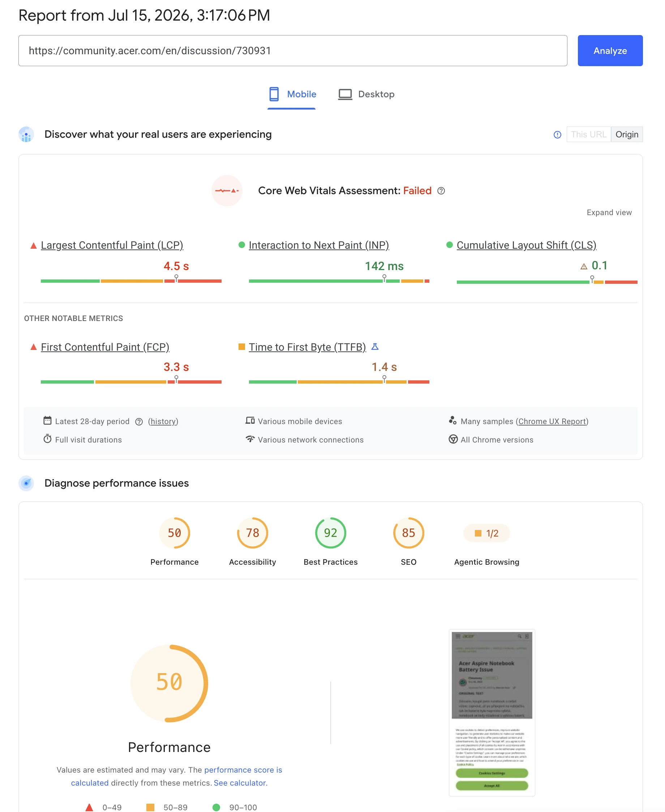Click the mobile phone icon
The image size is (665, 812).
[x=274, y=94]
